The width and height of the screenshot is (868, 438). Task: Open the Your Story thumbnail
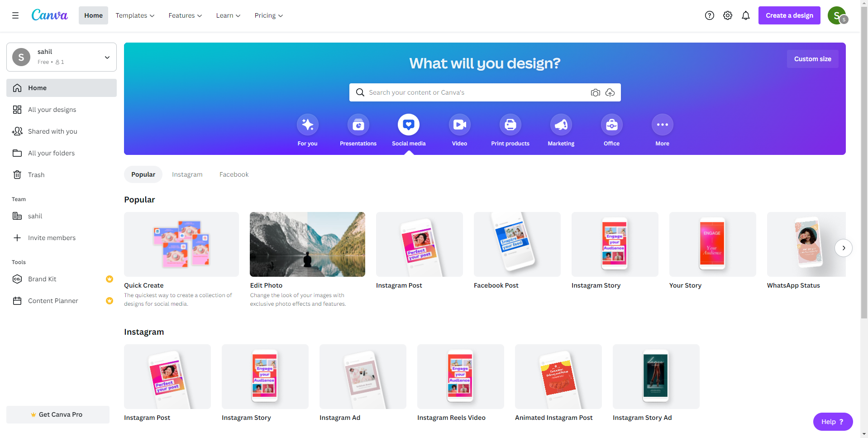pyautogui.click(x=713, y=244)
